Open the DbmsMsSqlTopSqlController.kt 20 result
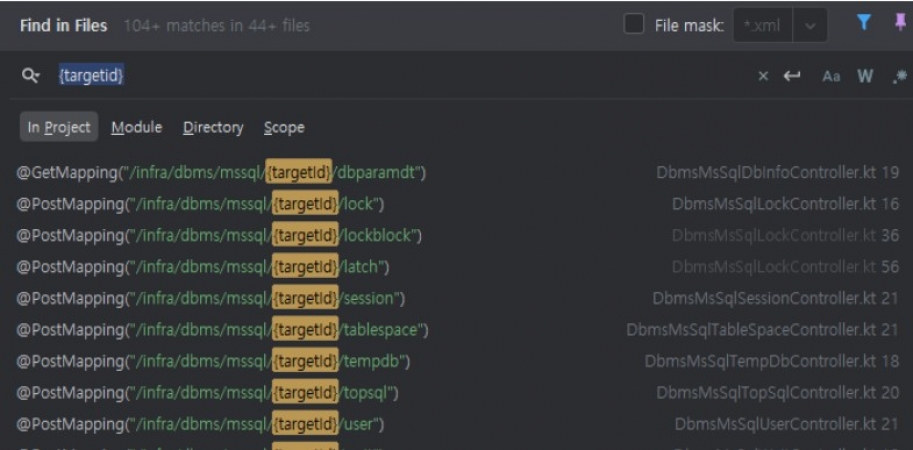Viewport: 913px width, 450px height. (x=777, y=392)
